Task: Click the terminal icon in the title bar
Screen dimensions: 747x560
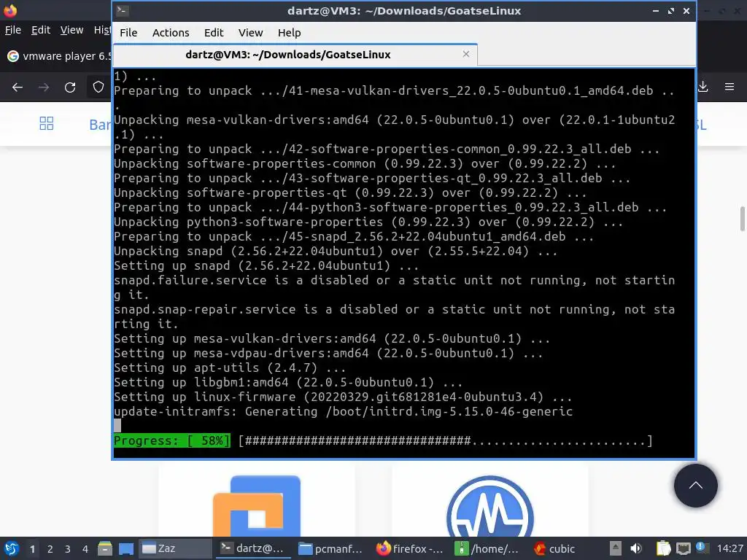Action: [x=122, y=10]
